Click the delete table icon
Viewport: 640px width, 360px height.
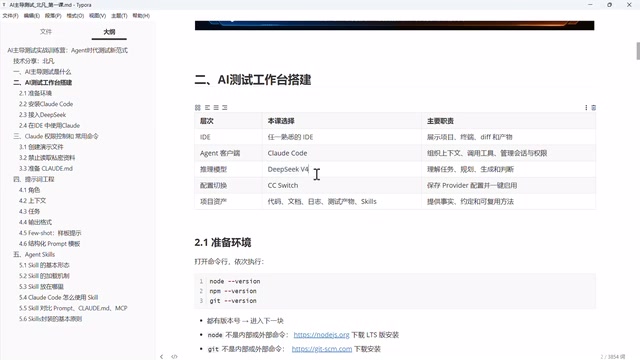pyautogui.click(x=593, y=107)
